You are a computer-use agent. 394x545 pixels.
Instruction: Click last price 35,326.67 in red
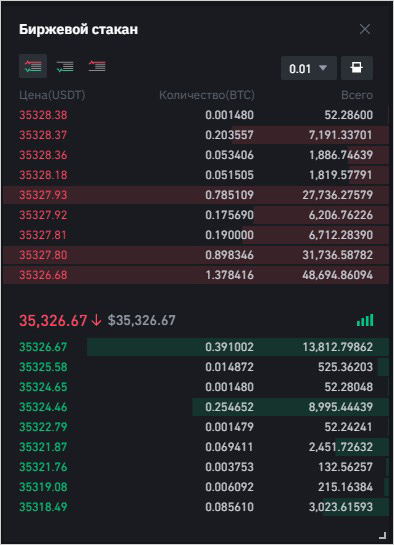pyautogui.click(x=53, y=320)
